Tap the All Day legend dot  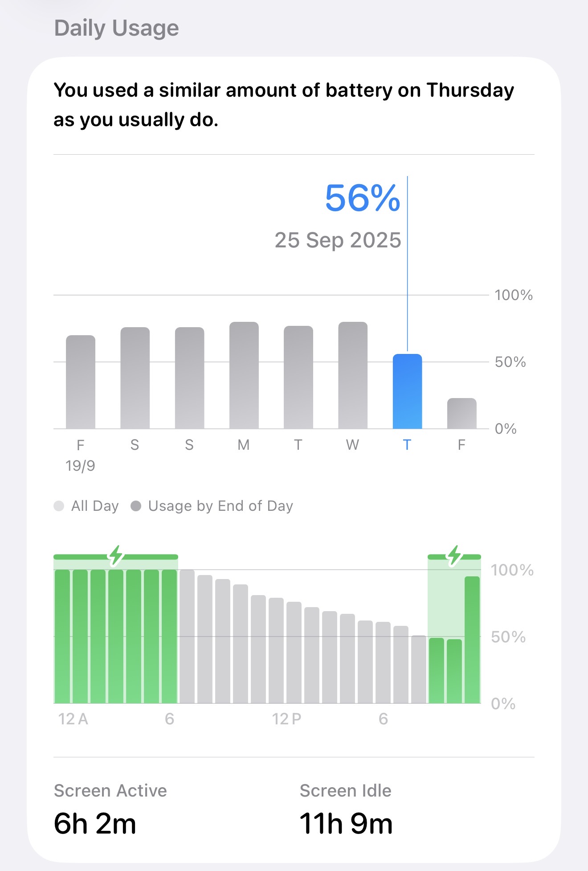(59, 506)
